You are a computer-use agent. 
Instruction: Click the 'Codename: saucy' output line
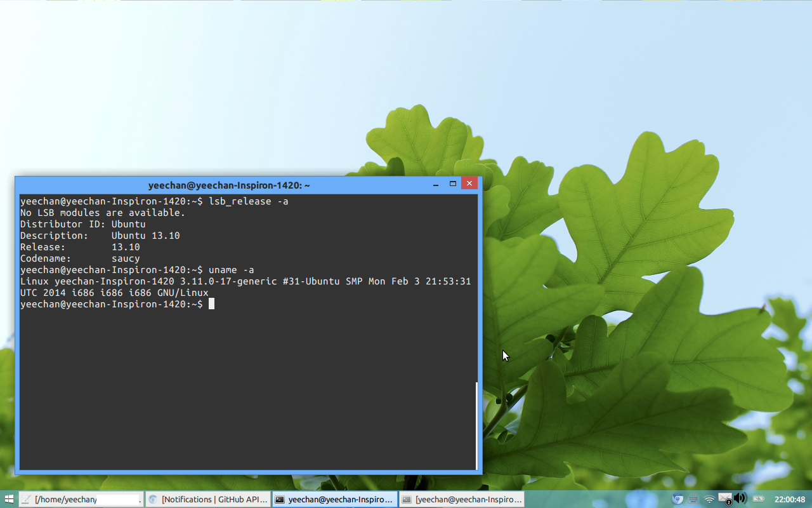tap(80, 258)
